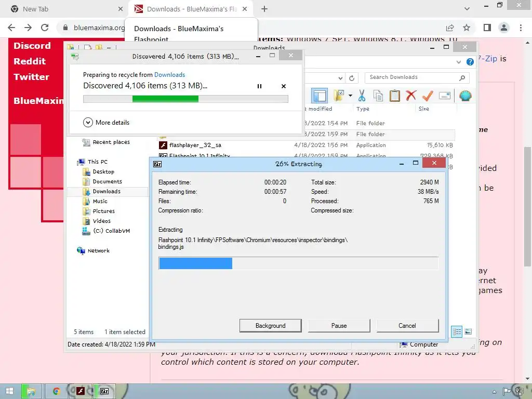Click the Paste clipboard icon in Explorer toolbar

coord(394,96)
